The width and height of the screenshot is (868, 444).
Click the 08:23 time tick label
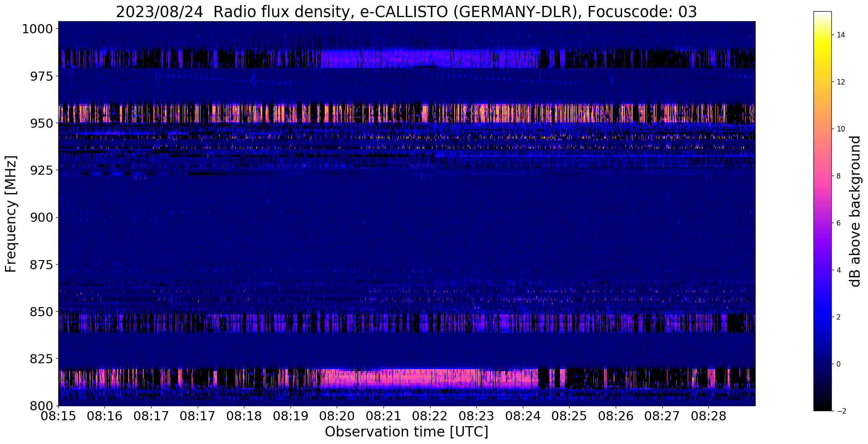click(477, 417)
